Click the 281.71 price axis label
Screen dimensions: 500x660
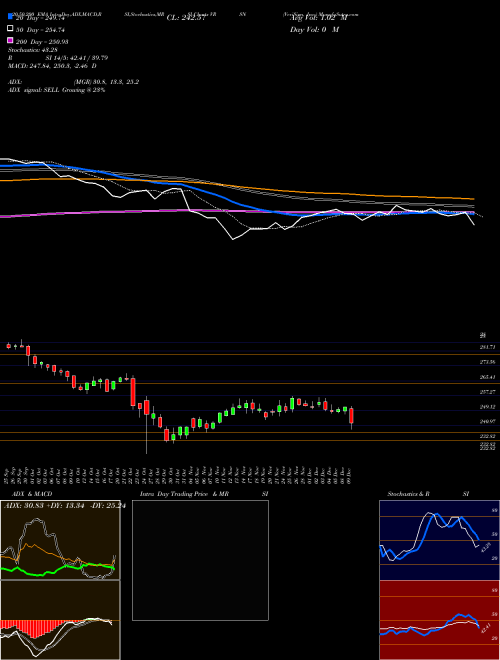pyautogui.click(x=487, y=347)
